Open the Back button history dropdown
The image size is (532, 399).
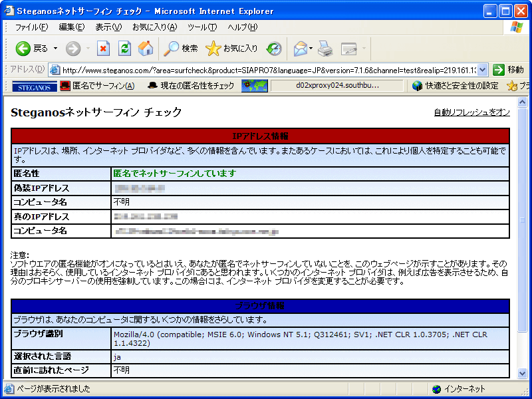pyautogui.click(x=55, y=49)
